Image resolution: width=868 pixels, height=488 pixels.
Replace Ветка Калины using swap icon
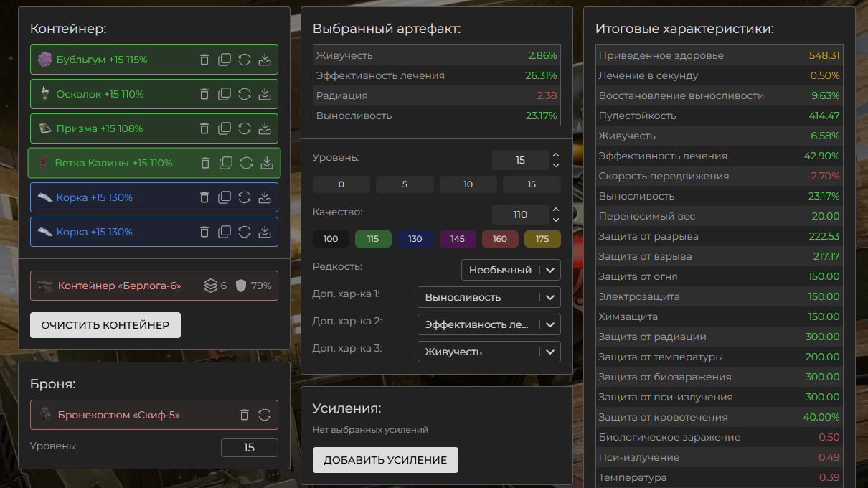pyautogui.click(x=246, y=163)
